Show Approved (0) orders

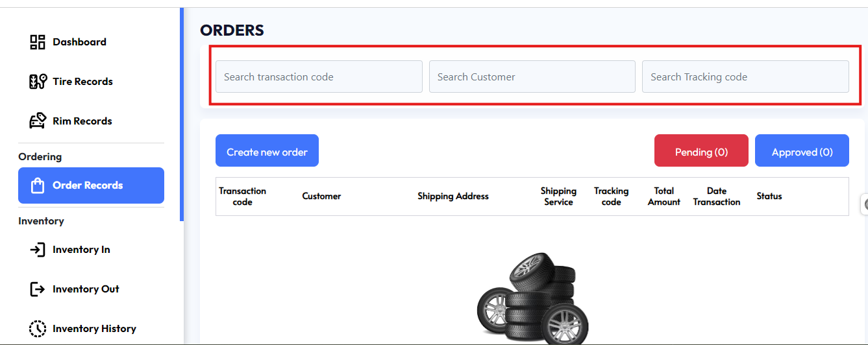802,152
